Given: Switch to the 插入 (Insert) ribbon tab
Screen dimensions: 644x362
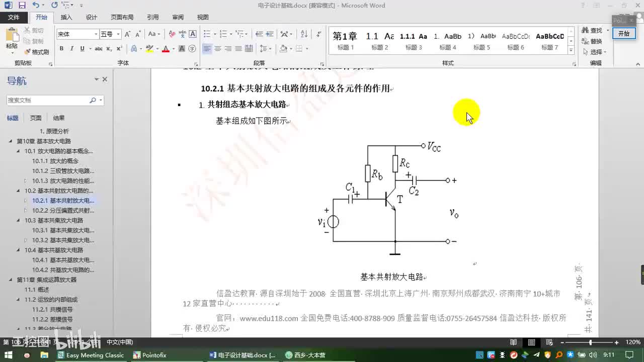Looking at the screenshot, I should (66, 17).
